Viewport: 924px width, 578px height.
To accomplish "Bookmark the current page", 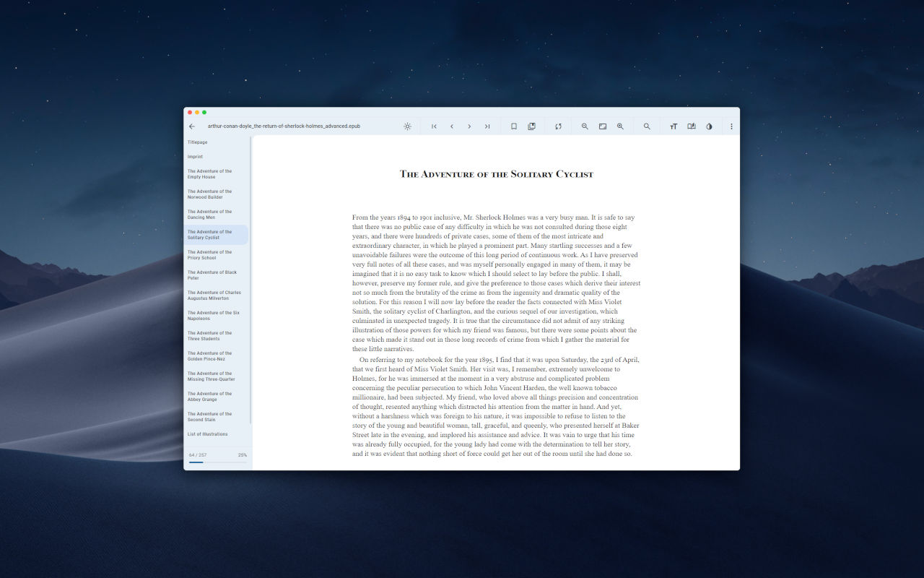I will [513, 126].
